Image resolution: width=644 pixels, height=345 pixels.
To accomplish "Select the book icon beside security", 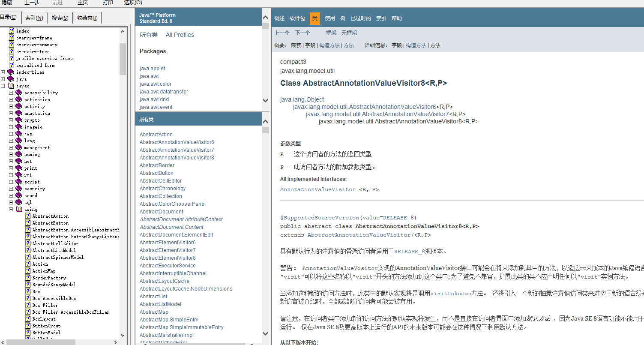I will coord(19,189).
